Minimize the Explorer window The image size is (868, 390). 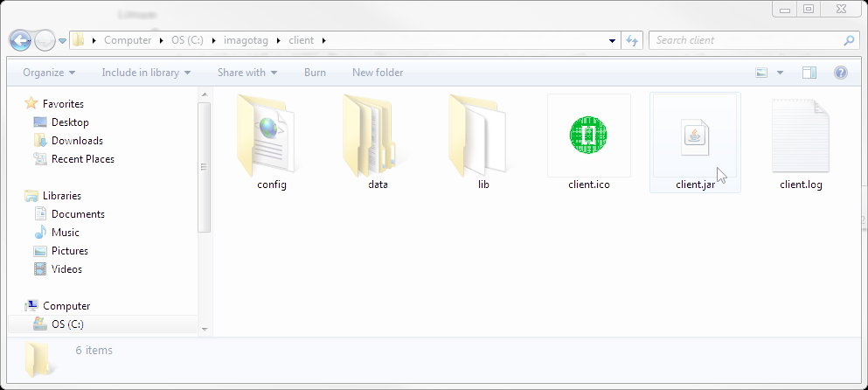(x=785, y=9)
